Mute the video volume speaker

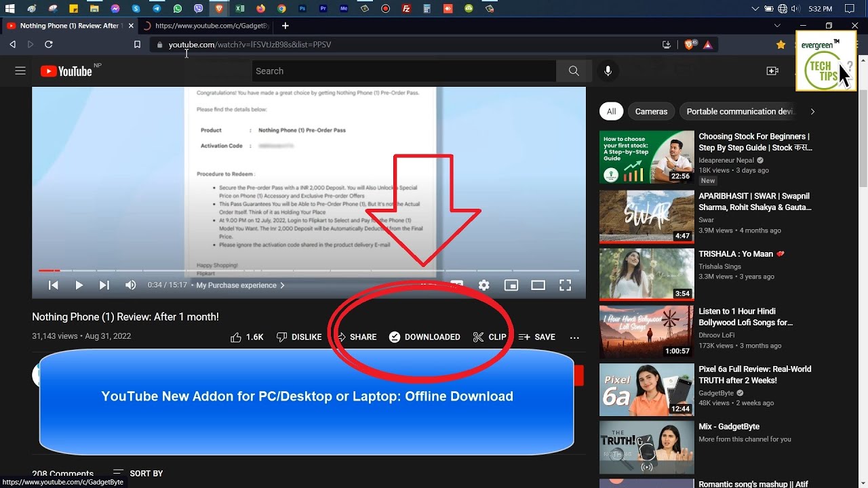tap(130, 285)
